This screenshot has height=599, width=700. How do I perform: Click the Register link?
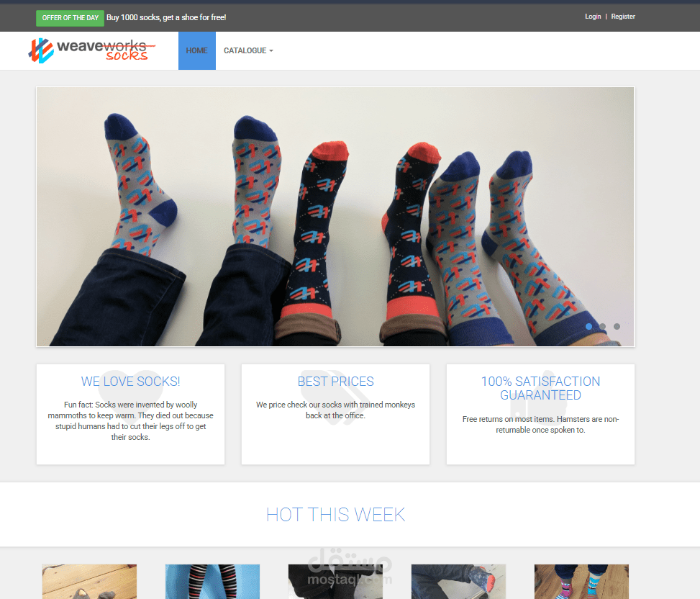[623, 16]
